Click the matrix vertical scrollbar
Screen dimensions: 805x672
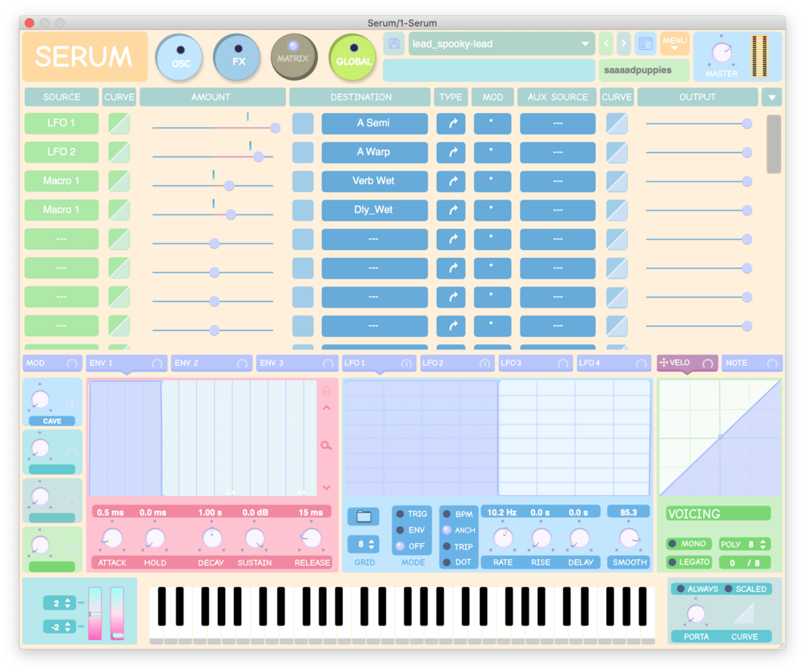coord(774,143)
